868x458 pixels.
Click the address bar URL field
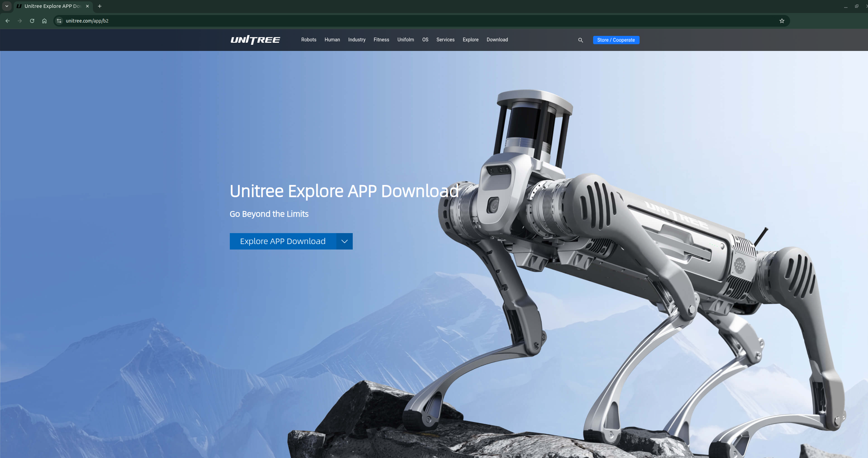pos(410,21)
